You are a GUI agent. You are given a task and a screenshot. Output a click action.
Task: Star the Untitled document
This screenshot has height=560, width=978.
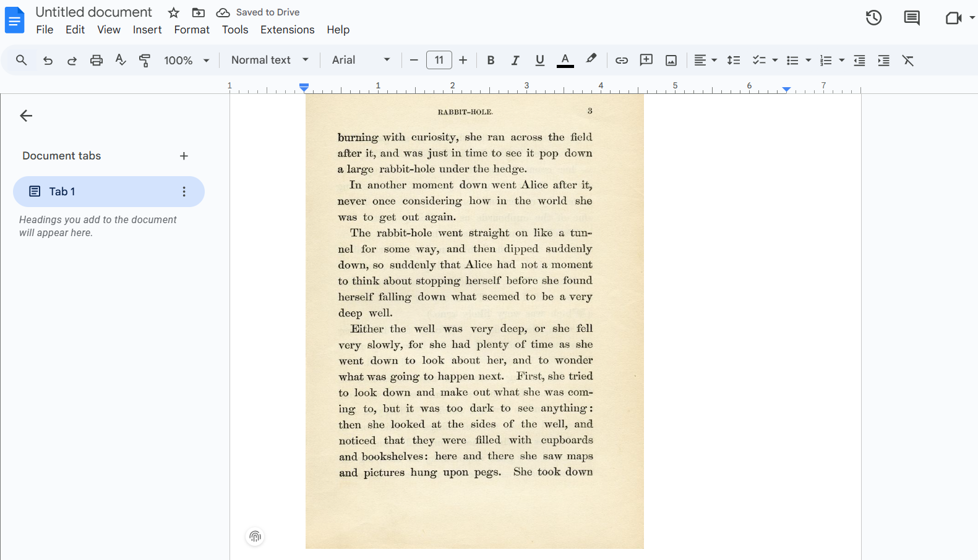coord(174,12)
